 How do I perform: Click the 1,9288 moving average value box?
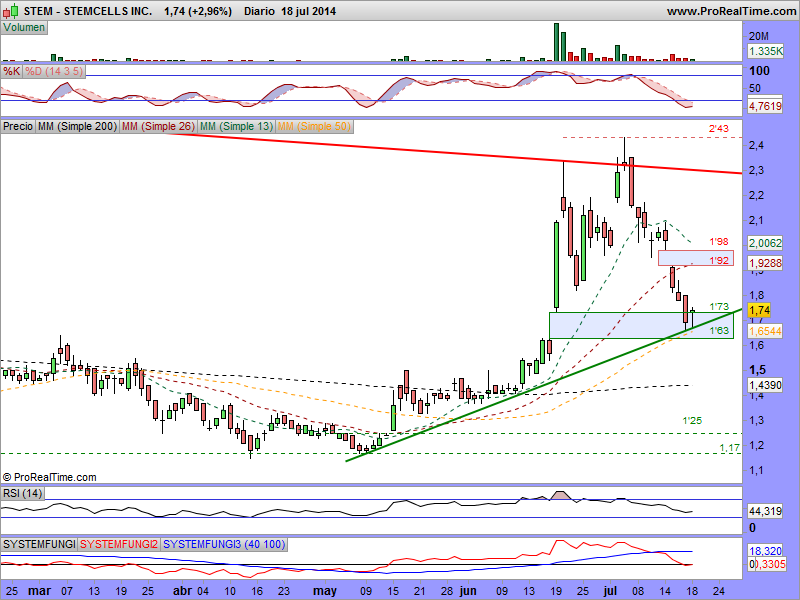click(765, 263)
